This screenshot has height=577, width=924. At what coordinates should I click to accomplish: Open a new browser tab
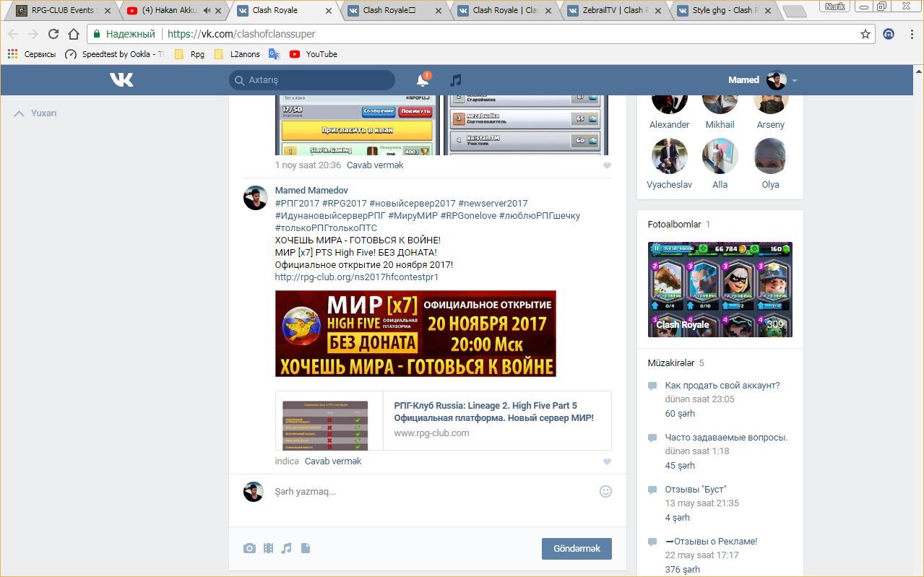[x=794, y=12]
